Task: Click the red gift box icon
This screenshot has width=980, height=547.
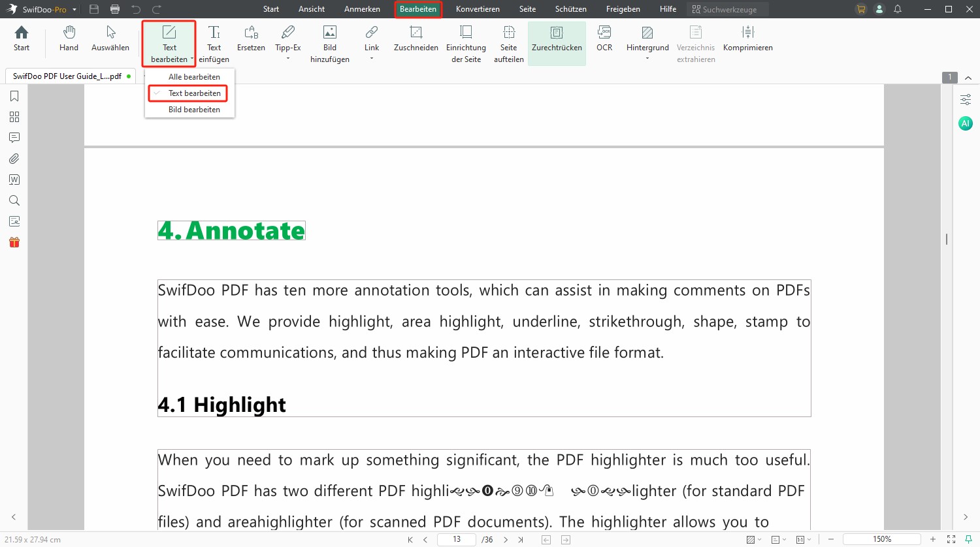Action: 14,242
